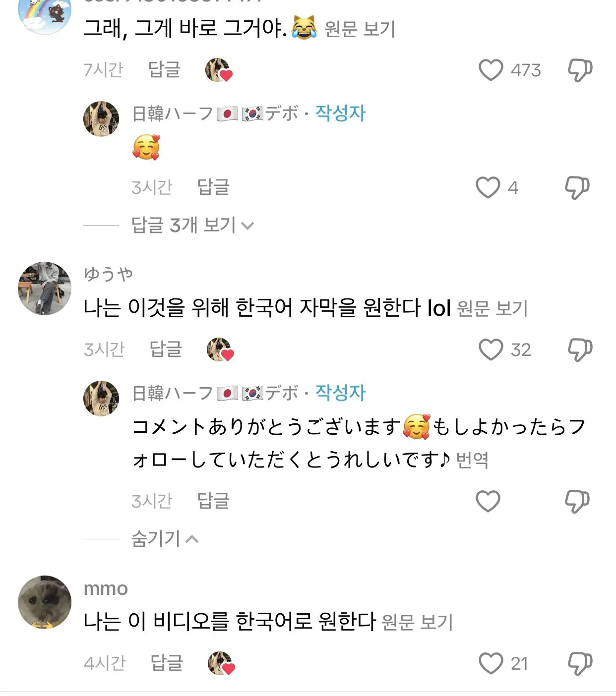Show original of the '그래, 그게 바로 그거야' comment
The width and height of the screenshot is (616, 696).
coord(360,29)
